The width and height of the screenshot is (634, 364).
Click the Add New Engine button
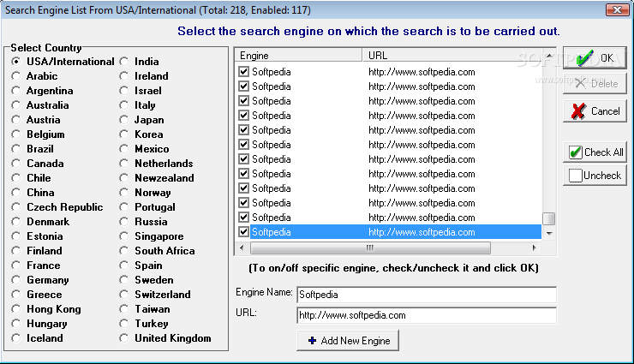tap(348, 341)
